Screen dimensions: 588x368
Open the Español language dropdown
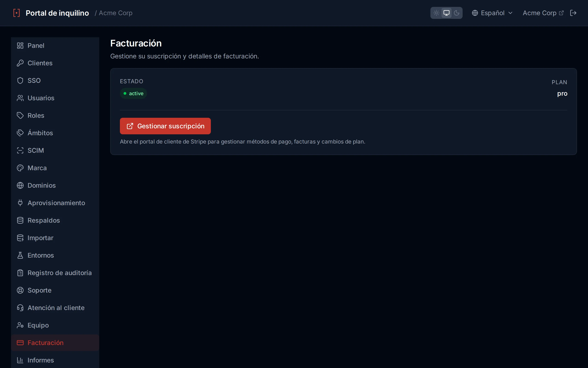[x=492, y=13]
